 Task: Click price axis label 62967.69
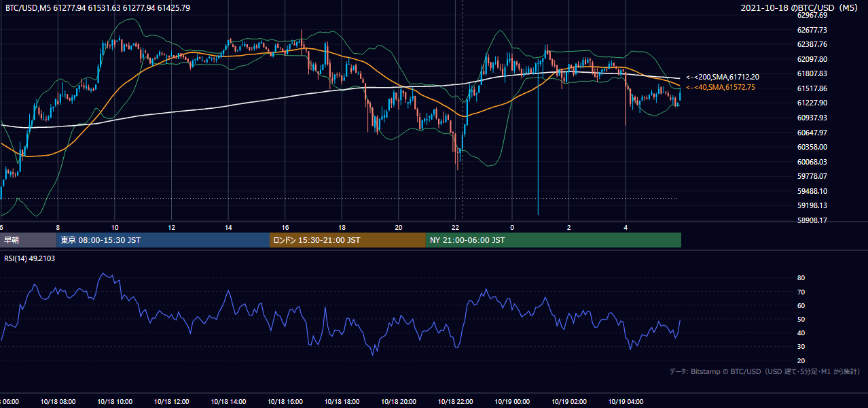pos(812,15)
